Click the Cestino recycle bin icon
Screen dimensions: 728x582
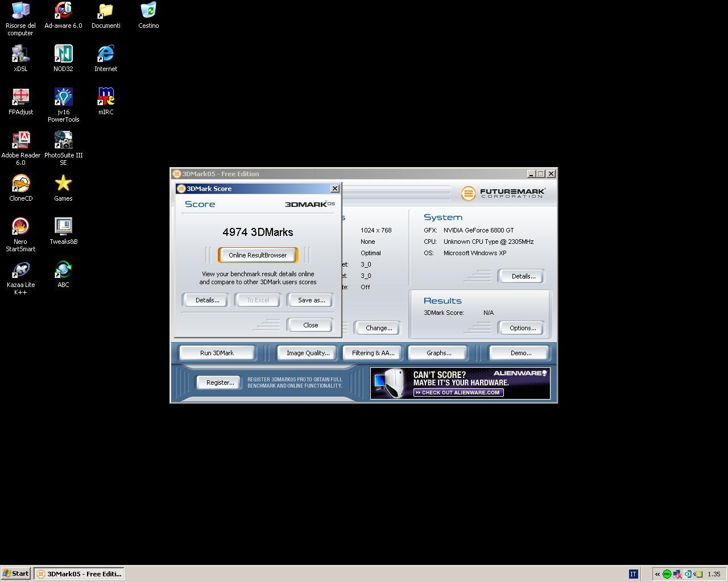148,15
